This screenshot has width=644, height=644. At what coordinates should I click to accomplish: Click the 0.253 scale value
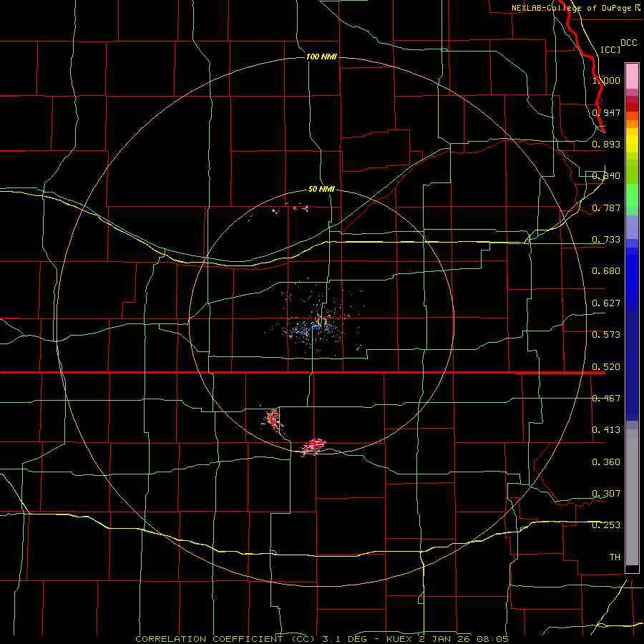click(x=606, y=525)
